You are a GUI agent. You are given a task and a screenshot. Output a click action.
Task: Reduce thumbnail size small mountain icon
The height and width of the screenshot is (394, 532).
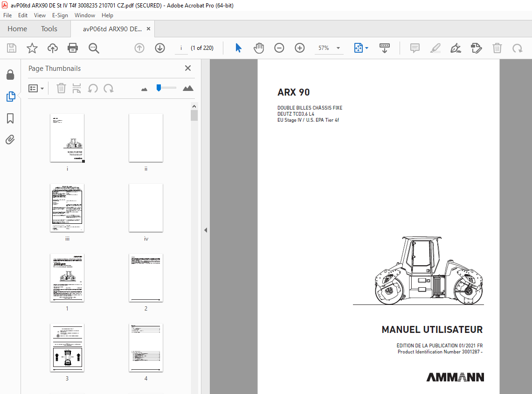click(144, 90)
